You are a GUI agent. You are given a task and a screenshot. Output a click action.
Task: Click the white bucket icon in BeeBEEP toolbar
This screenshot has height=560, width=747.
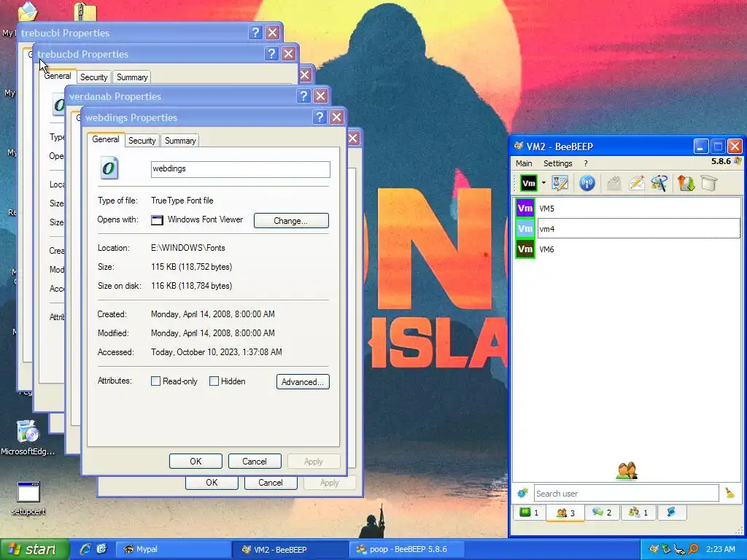coord(709,183)
